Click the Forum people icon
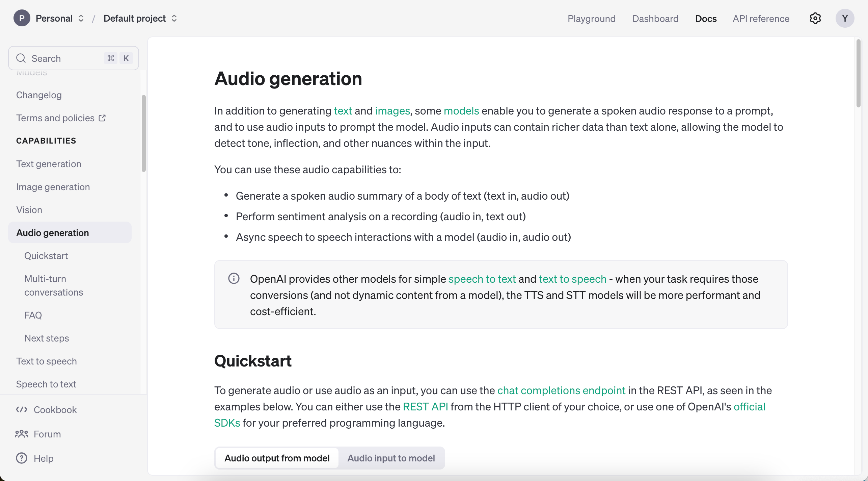The image size is (868, 481). point(21,434)
